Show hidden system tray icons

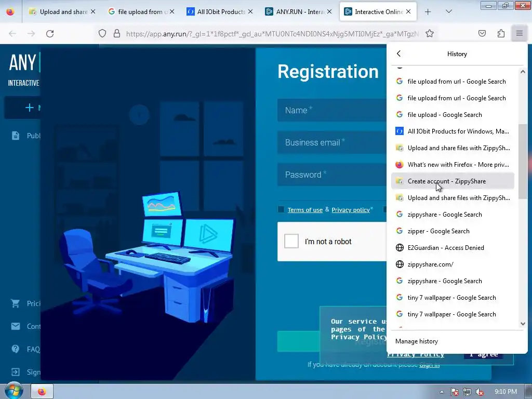click(442, 392)
